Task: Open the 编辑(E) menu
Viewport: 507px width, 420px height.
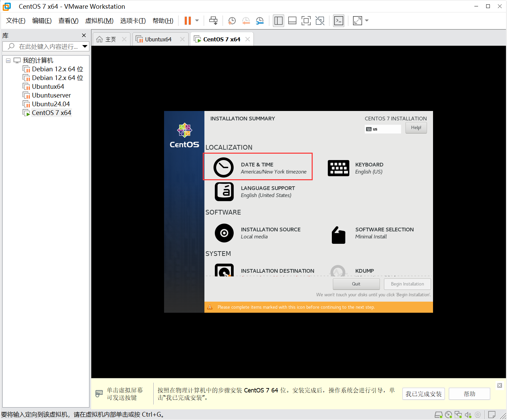Action: [x=42, y=21]
